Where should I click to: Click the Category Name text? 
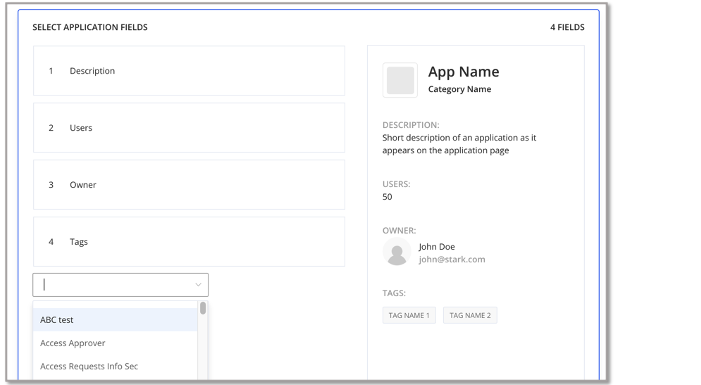[x=460, y=89]
